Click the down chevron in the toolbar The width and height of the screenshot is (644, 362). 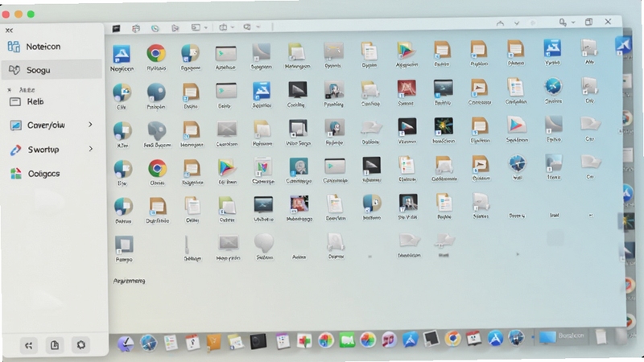click(517, 23)
